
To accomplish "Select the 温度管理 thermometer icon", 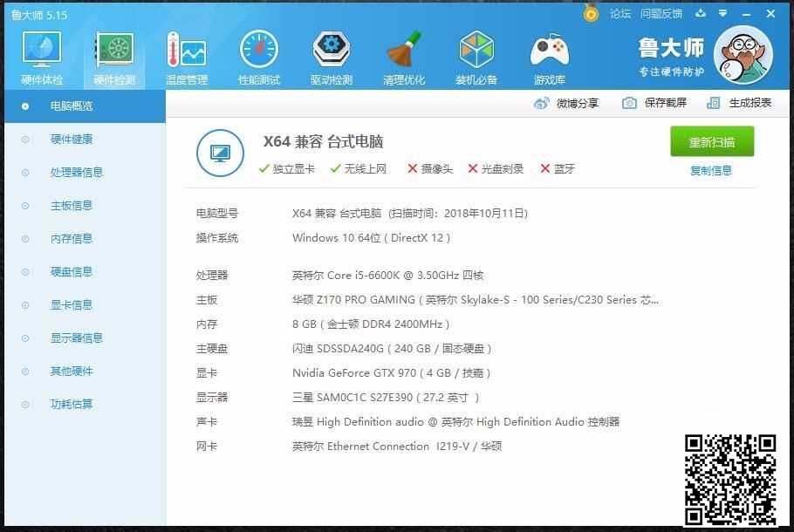I will tap(186, 51).
